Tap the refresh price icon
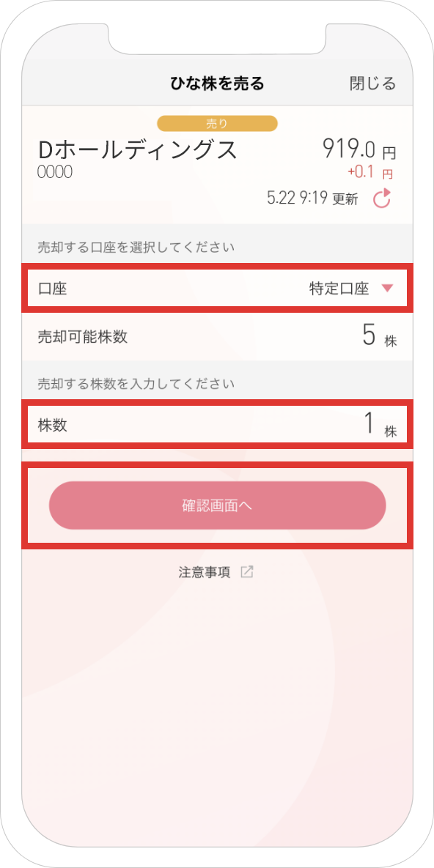The height and width of the screenshot is (868, 434). click(x=382, y=199)
